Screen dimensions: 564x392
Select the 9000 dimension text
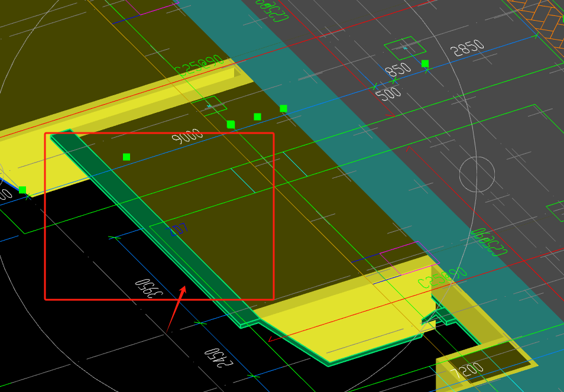(x=187, y=136)
